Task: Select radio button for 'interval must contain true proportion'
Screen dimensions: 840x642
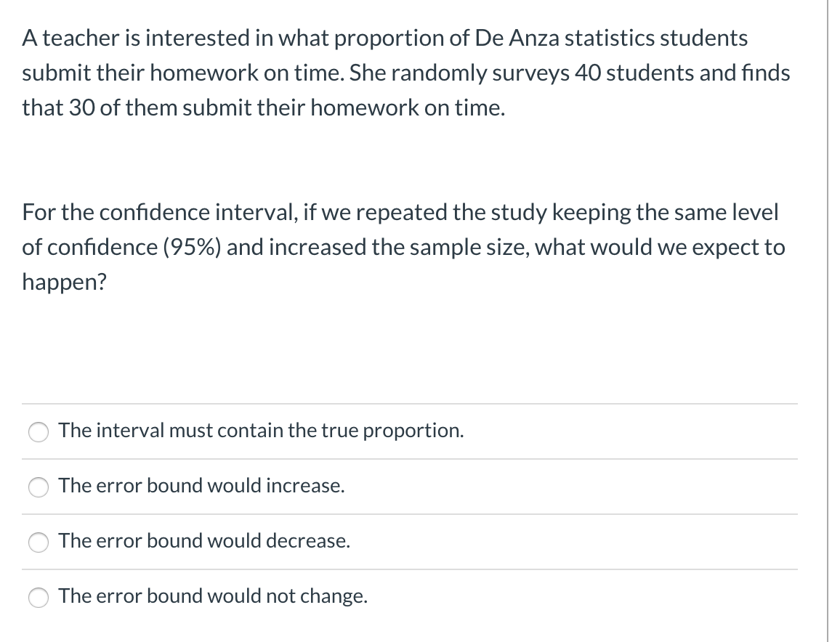Action: [38, 432]
